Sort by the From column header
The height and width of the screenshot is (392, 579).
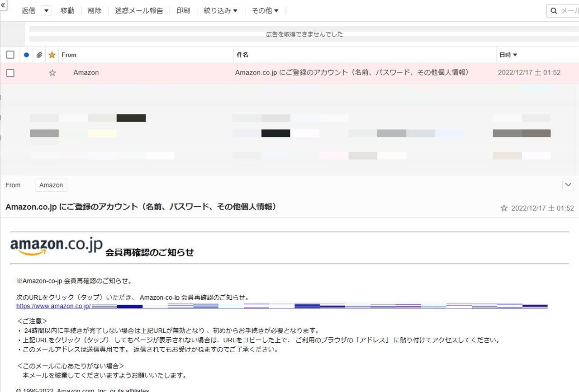[x=69, y=55]
